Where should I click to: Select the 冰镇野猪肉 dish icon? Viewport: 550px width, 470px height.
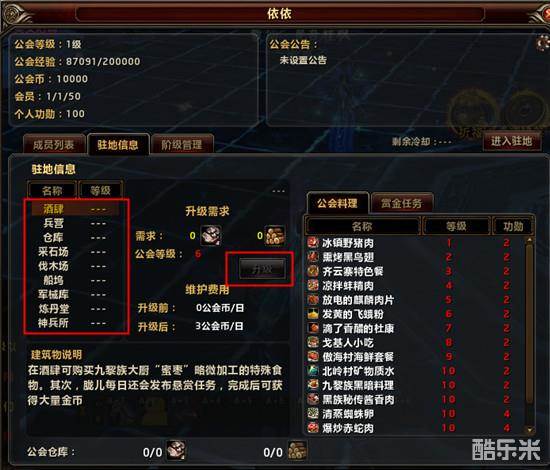click(x=313, y=243)
